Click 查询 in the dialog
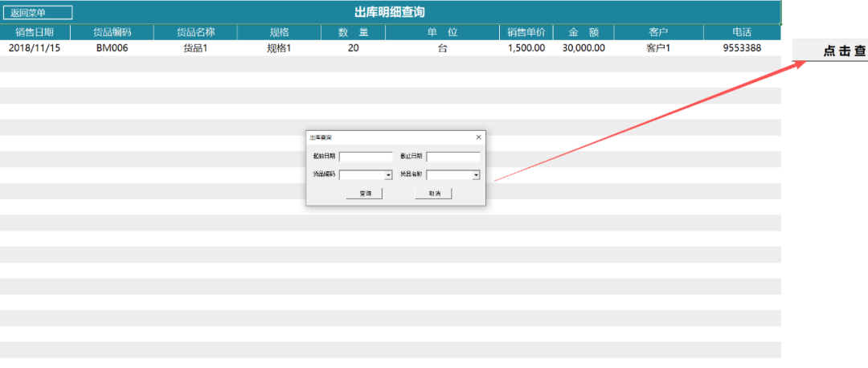The image size is (868, 368). pyautogui.click(x=364, y=194)
